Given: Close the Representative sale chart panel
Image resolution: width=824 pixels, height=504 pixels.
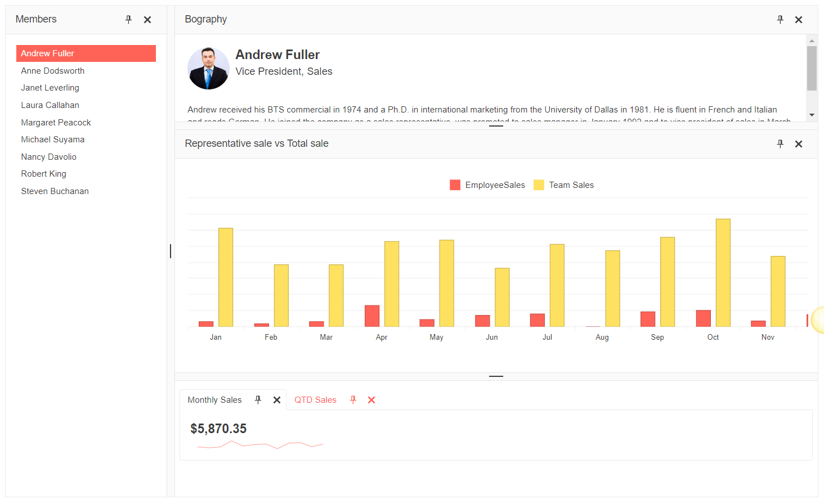Looking at the screenshot, I should click(x=799, y=143).
